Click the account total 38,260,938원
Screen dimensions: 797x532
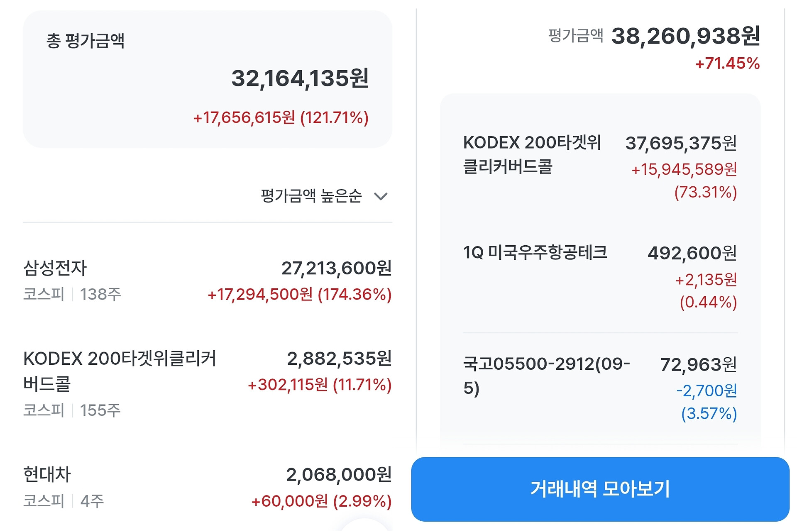685,36
